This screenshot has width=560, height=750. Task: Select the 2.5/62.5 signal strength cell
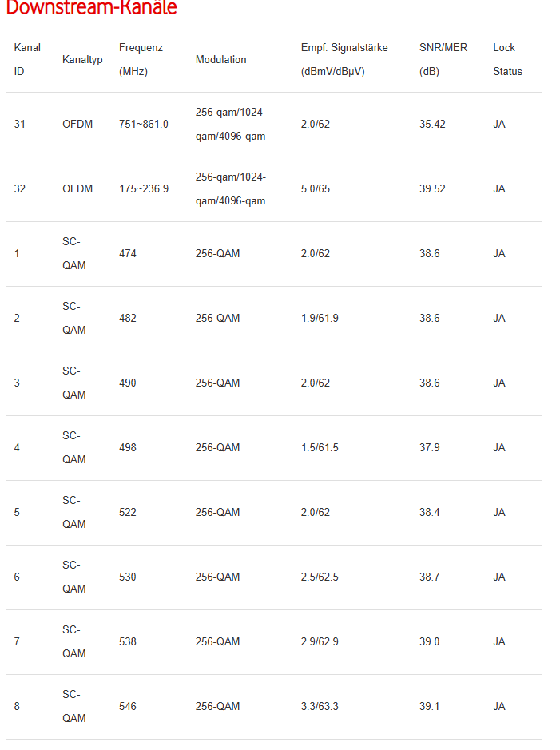tap(320, 577)
